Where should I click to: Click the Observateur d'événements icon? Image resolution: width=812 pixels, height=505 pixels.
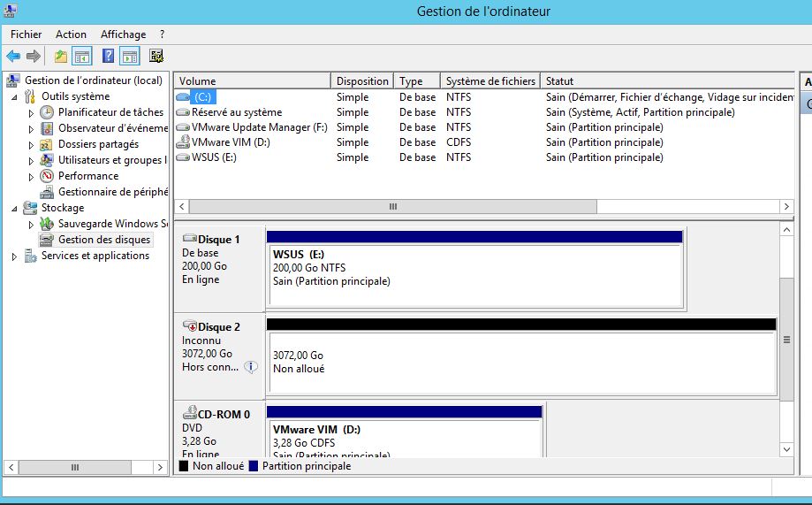click(x=47, y=128)
